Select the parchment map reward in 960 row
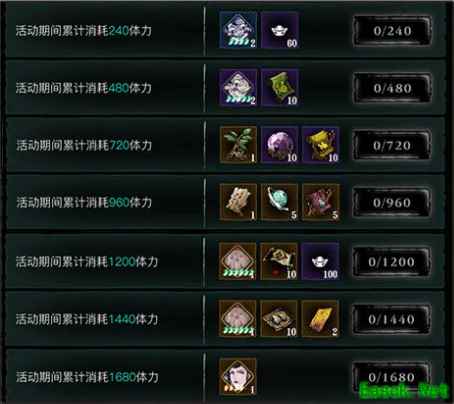 pos(238,202)
